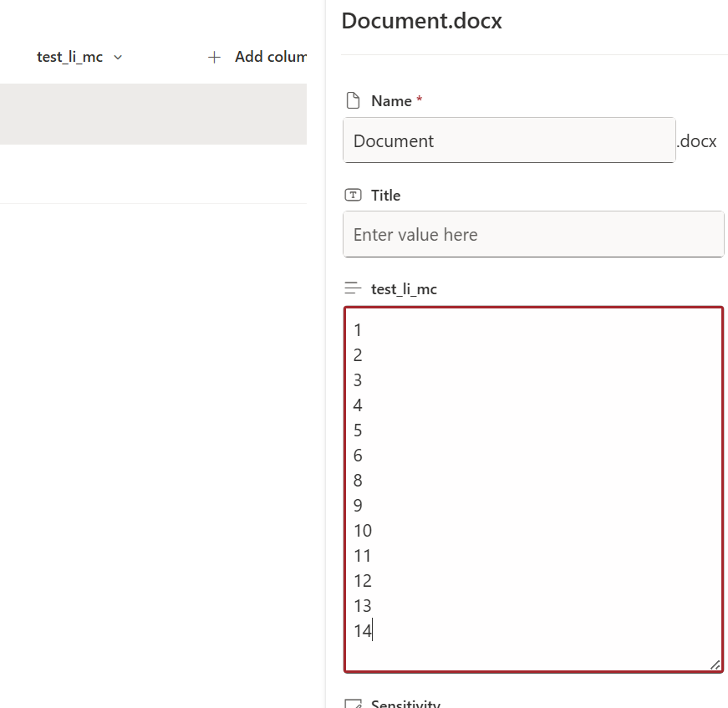The width and height of the screenshot is (728, 708).
Task: Click the Title field showing Enter value here
Action: click(x=532, y=234)
